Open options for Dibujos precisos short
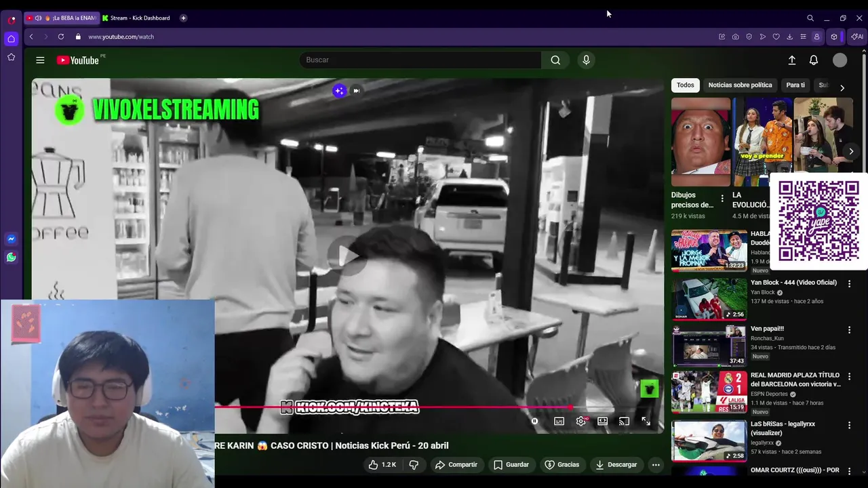Image resolution: width=868 pixels, height=488 pixels. pyautogui.click(x=722, y=199)
